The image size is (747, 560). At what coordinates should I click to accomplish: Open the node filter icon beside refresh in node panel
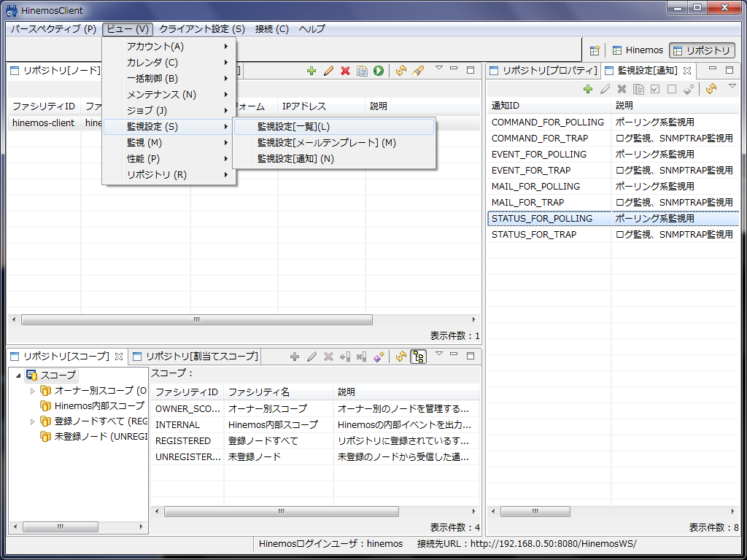pos(418,71)
